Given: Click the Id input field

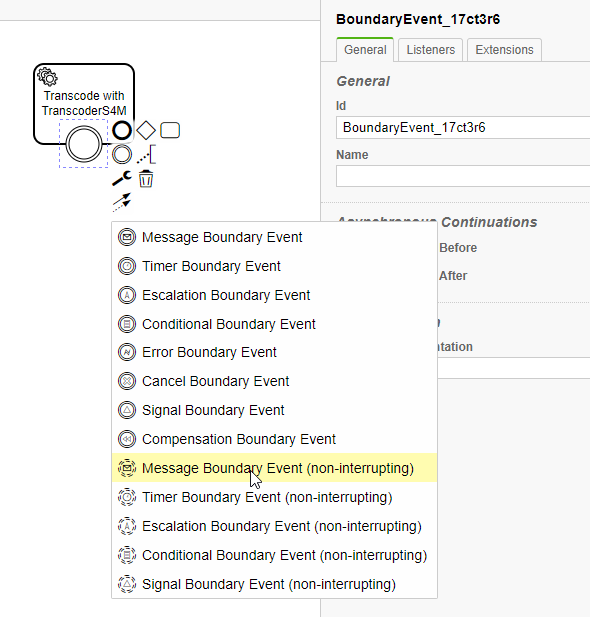Looking at the screenshot, I should 463,127.
